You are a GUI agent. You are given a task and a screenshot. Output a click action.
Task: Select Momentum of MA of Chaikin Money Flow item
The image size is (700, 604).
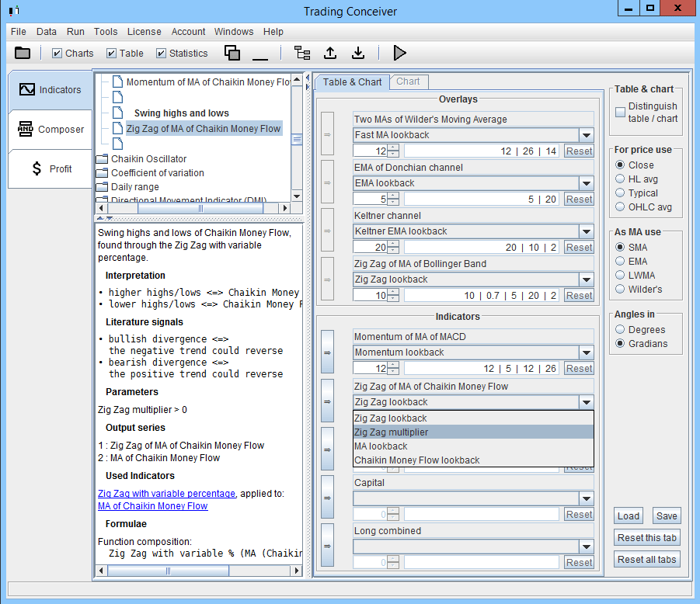coord(208,82)
